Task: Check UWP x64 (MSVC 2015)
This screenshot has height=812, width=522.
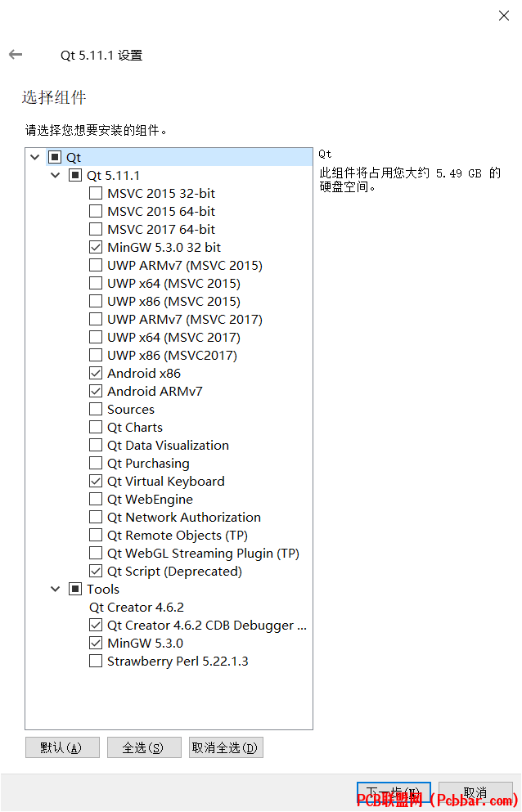Action: point(96,283)
